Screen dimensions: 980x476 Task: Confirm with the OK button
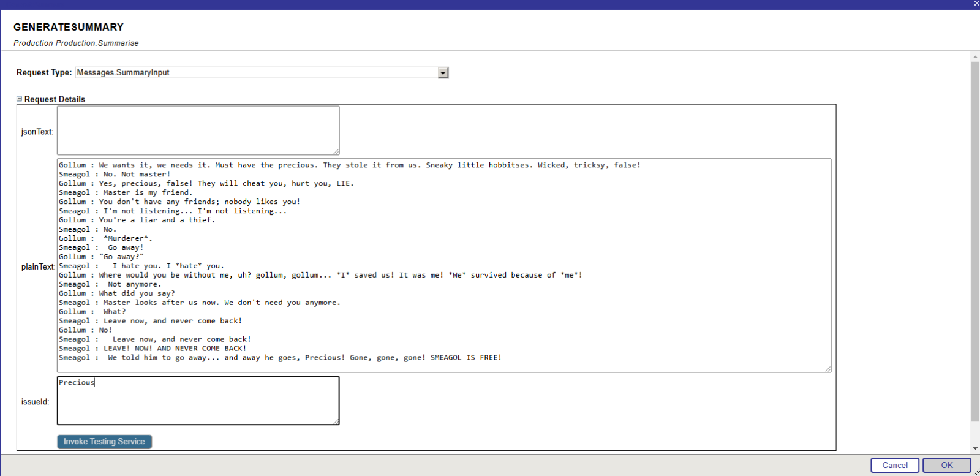point(947,466)
